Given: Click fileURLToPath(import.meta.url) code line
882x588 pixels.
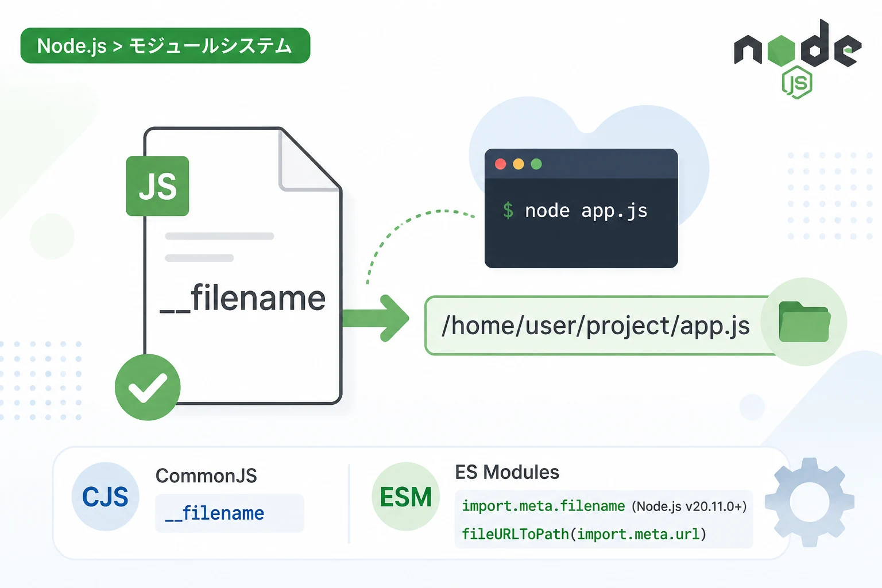Looking at the screenshot, I should pos(584,534).
